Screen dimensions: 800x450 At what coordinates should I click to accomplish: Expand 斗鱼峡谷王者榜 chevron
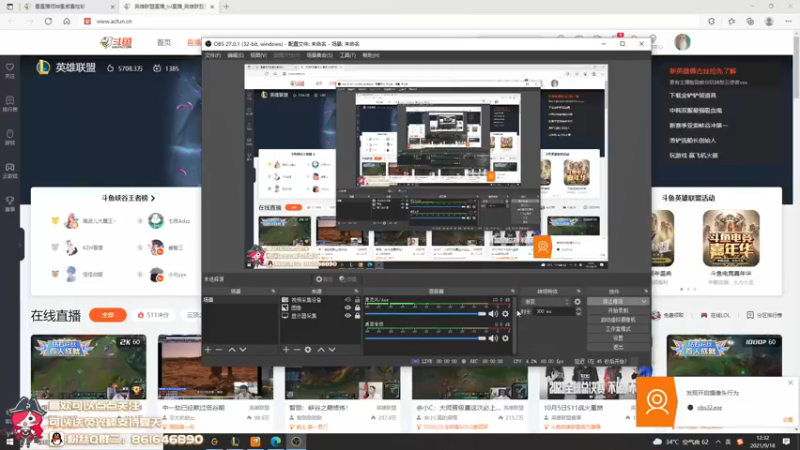[x=153, y=198]
